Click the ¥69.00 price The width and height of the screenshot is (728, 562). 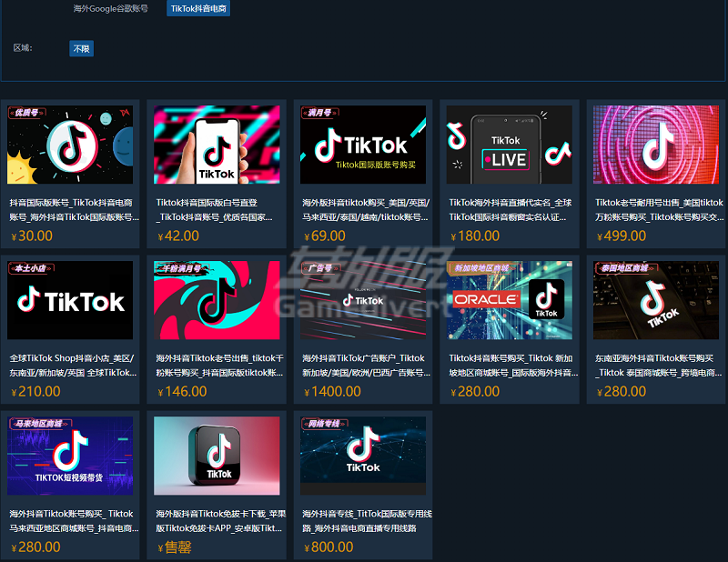[325, 236]
